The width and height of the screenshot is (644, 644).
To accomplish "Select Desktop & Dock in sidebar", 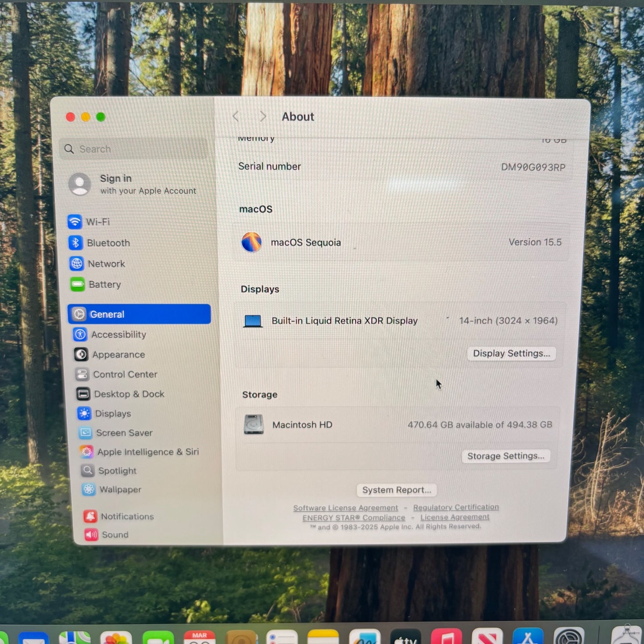I will [x=129, y=394].
